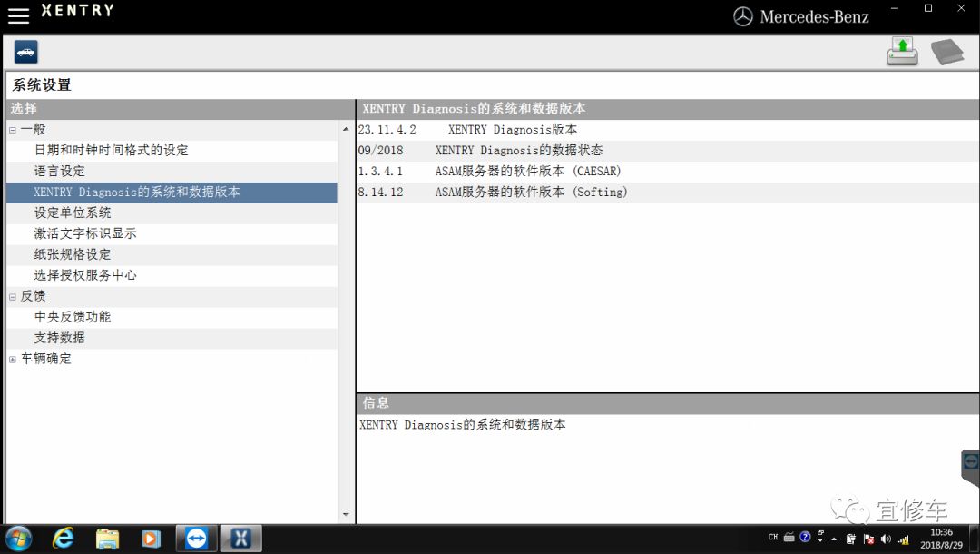Open Action Center flag with red X
This screenshot has height=554, width=980.
868,539
